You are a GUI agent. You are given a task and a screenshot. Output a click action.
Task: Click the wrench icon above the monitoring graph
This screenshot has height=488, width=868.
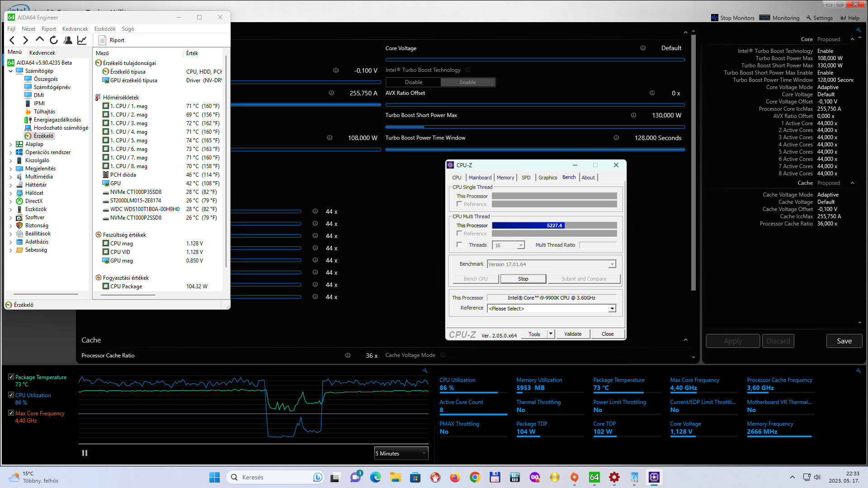click(425, 371)
